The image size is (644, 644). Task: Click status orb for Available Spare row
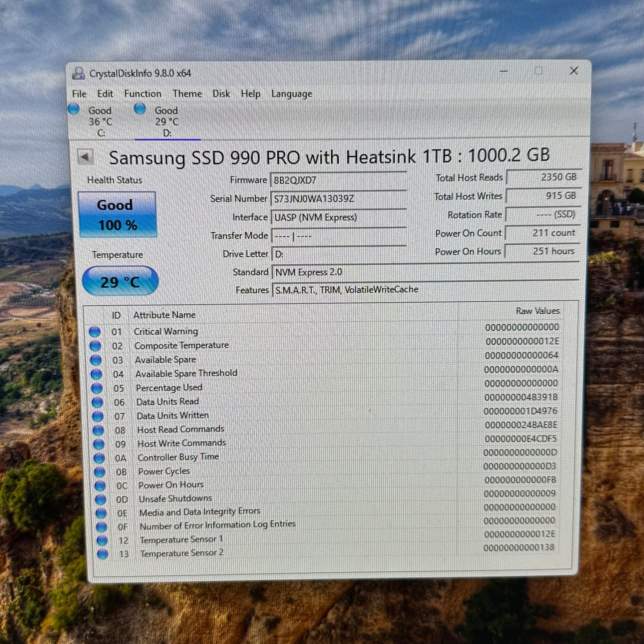coord(96,360)
